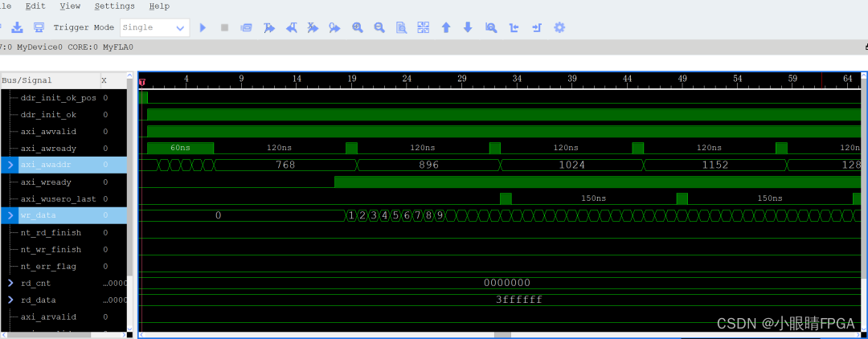Image resolution: width=868 pixels, height=339 pixels.
Task: Select the axi_awvalid signal row
Action: tap(63, 132)
